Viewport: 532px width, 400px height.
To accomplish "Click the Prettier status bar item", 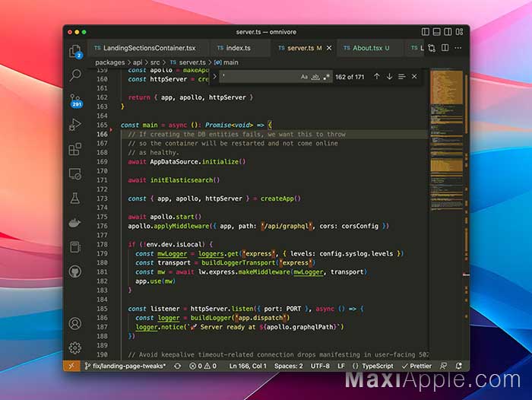I will click(x=416, y=366).
